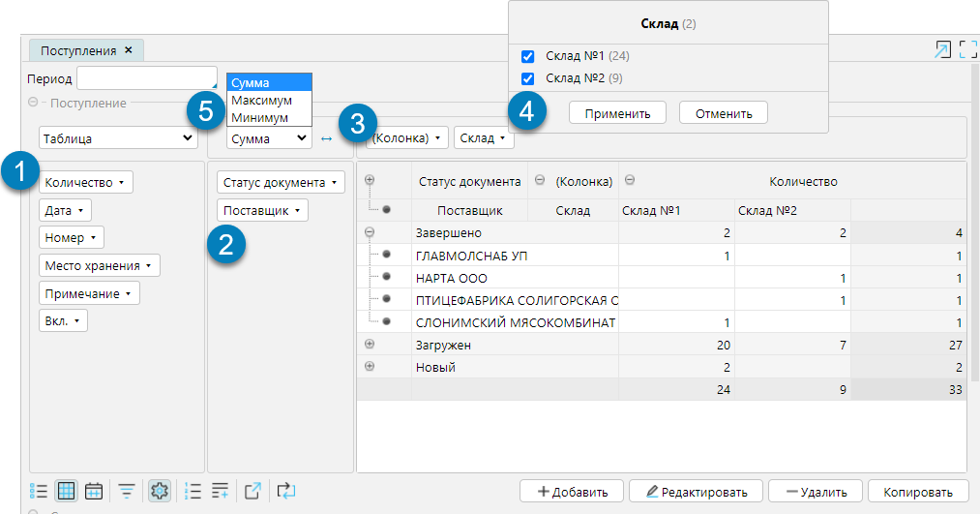Click the Период input field

(146, 77)
